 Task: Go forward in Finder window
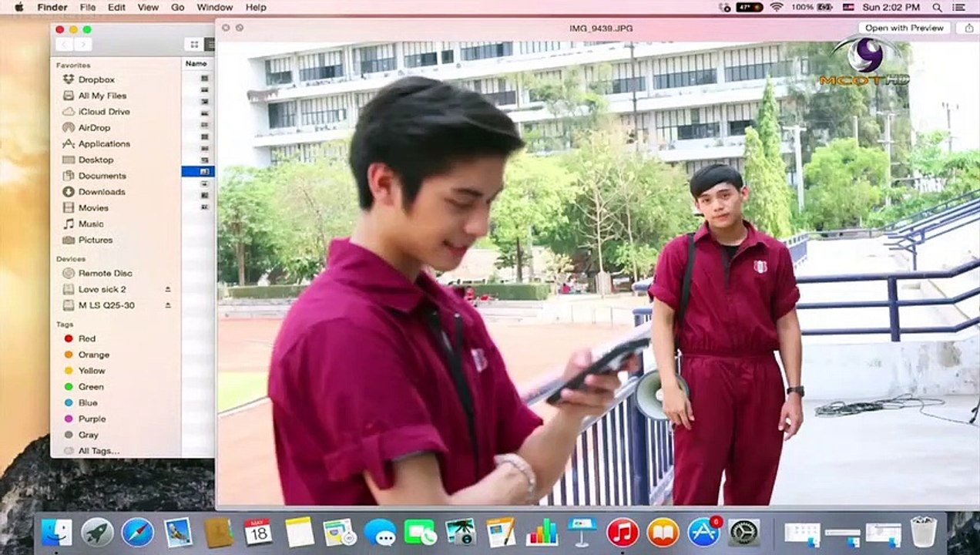[x=82, y=45]
